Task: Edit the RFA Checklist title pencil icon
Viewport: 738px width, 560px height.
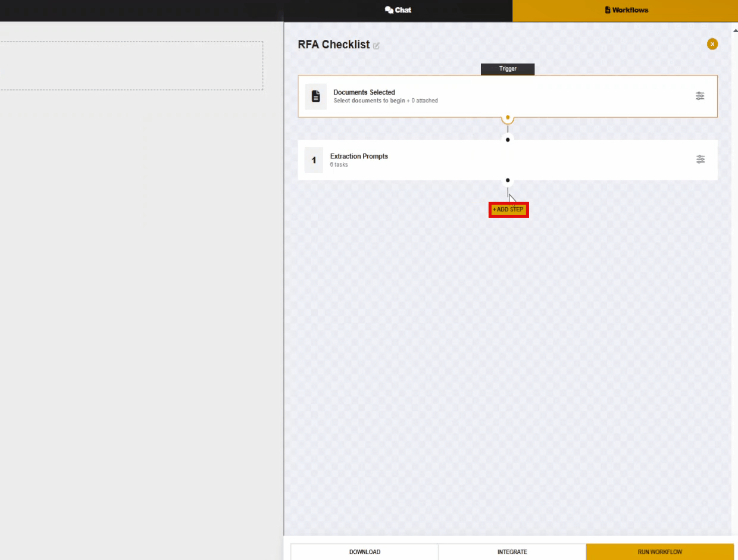Action: pos(376,46)
